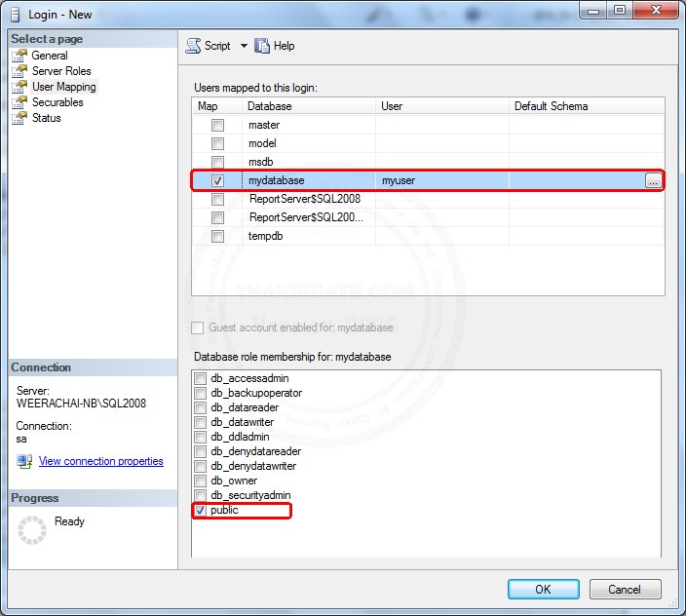Viewport: 686px width, 616px height.
Task: Click the Default Schema cell for mydatabase
Action: (577, 180)
